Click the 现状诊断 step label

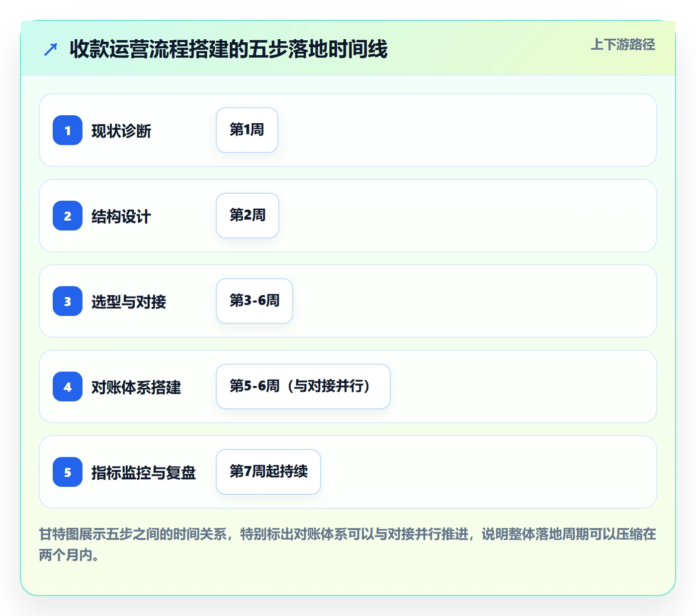(121, 131)
